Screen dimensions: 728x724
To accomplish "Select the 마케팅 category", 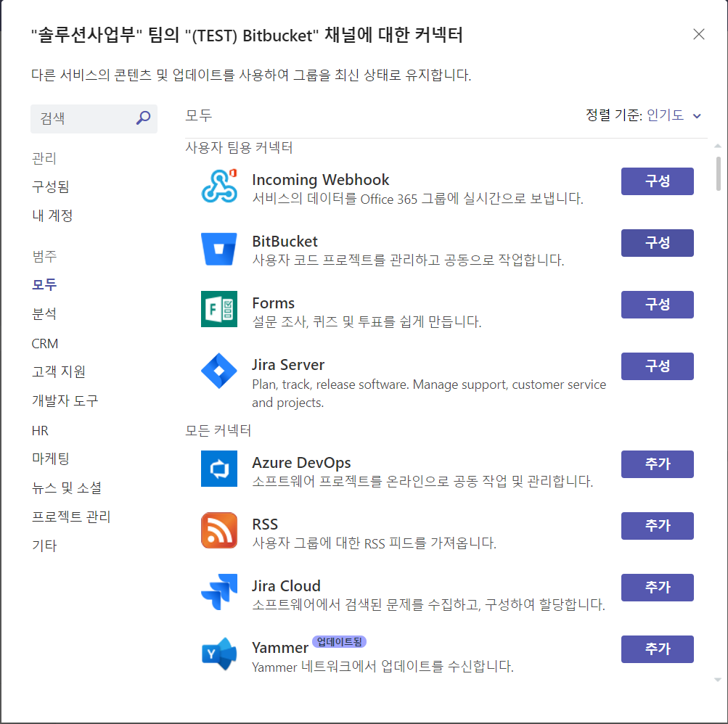I will tap(51, 458).
